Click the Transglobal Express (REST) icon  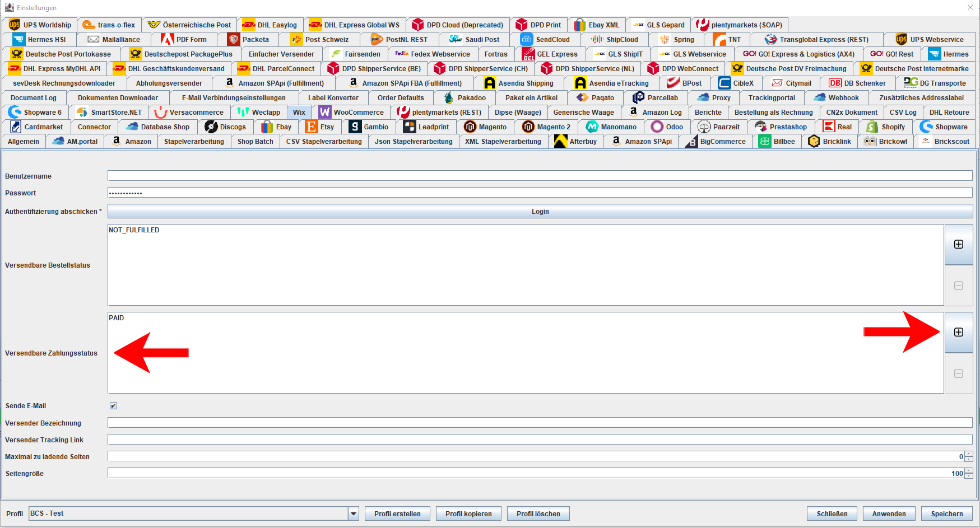(x=771, y=39)
